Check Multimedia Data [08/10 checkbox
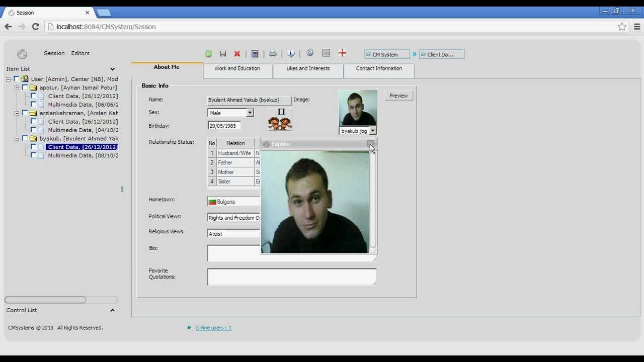This screenshot has width=644, height=362. pos(33,155)
